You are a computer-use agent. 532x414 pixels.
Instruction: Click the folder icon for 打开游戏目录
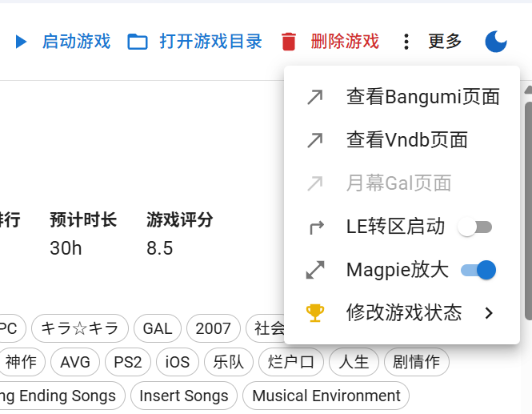pos(138,42)
